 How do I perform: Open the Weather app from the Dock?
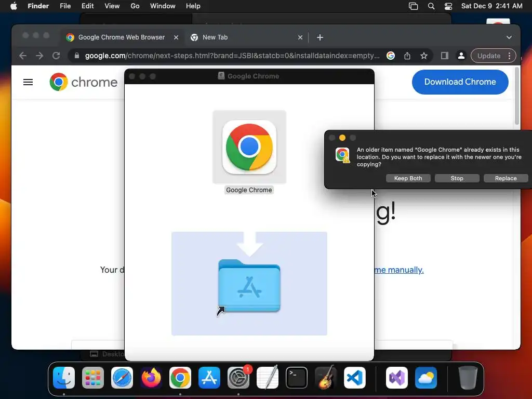pos(426,378)
